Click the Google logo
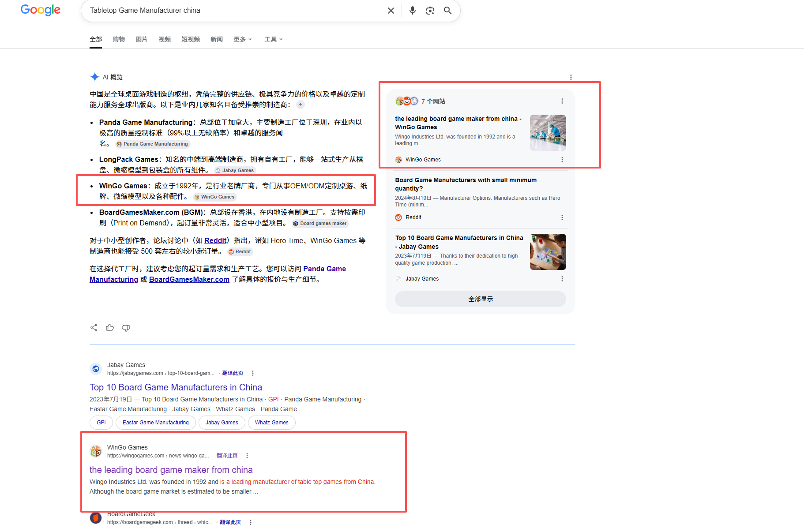 (41, 10)
